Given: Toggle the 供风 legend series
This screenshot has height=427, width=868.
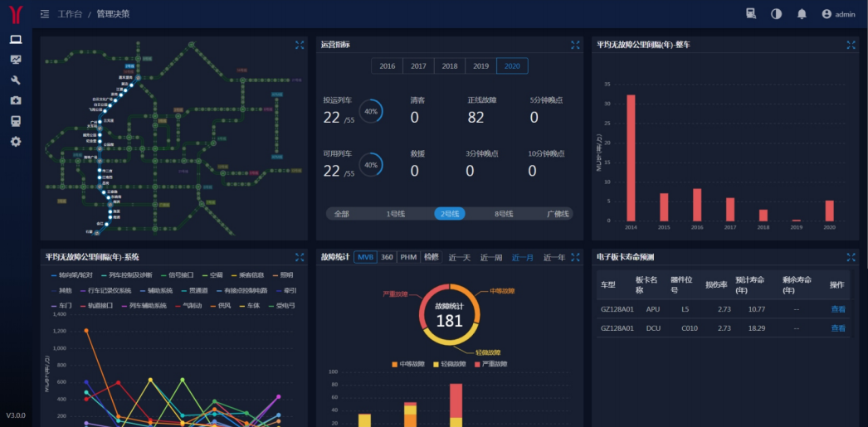Looking at the screenshot, I should (221, 305).
